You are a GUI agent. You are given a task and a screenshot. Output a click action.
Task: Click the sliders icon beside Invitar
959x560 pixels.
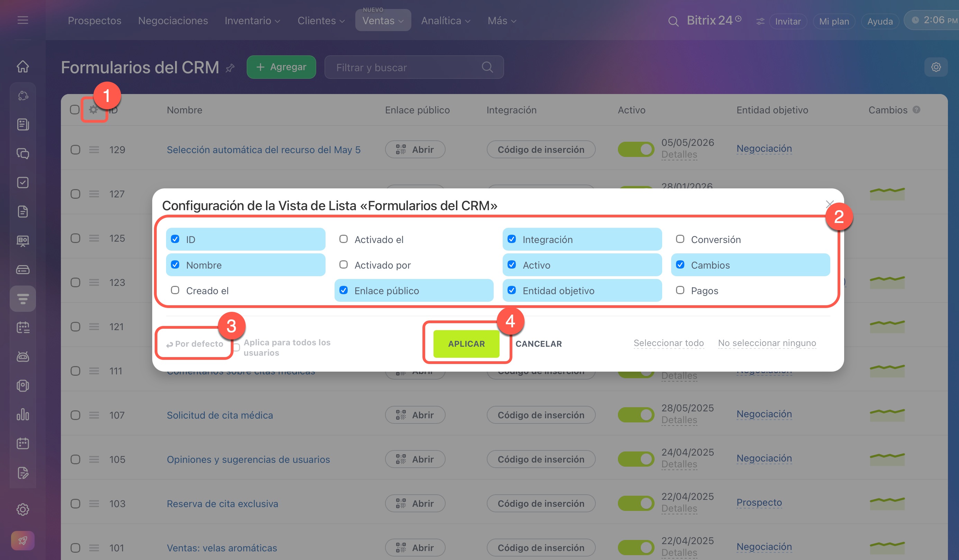pyautogui.click(x=760, y=22)
